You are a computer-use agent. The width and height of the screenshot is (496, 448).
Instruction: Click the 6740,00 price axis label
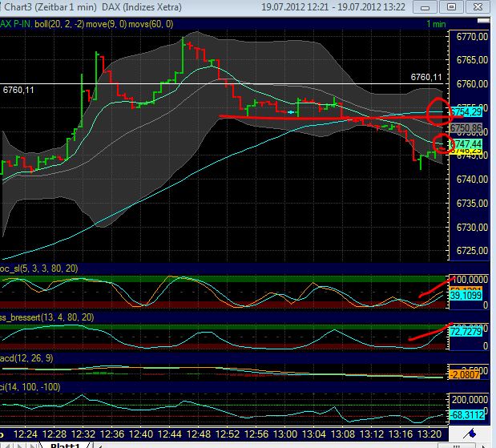click(x=472, y=180)
